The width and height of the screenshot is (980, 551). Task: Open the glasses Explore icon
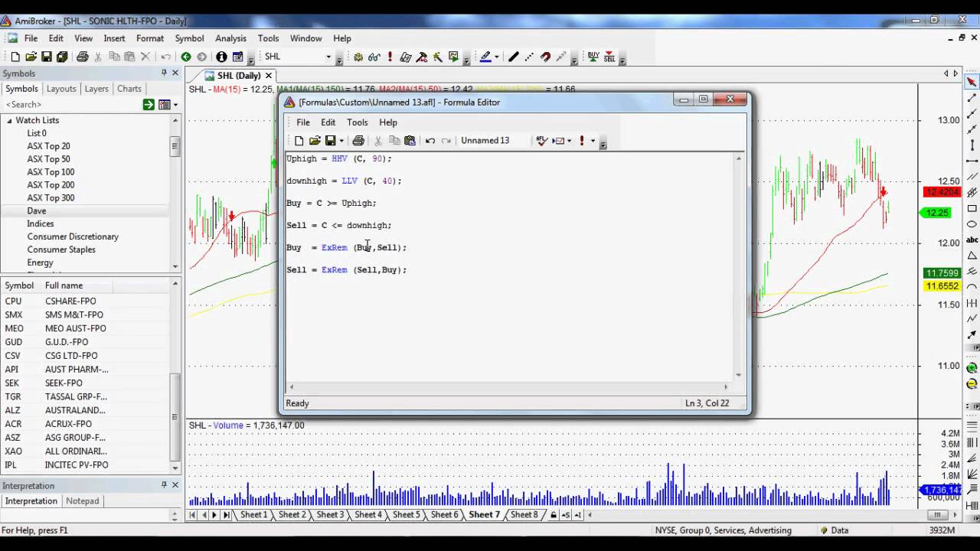tap(374, 57)
